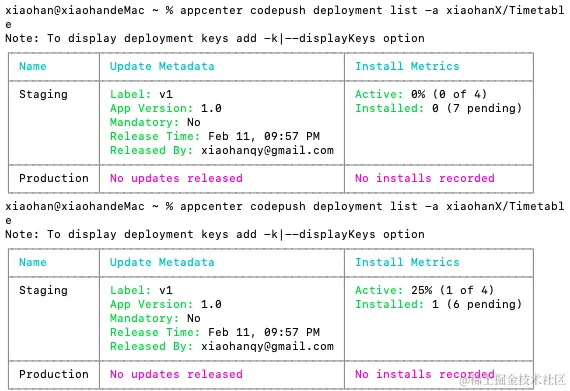570x391 pixels.
Task: Select "Production" cell in the lower table
Action: [x=54, y=374]
